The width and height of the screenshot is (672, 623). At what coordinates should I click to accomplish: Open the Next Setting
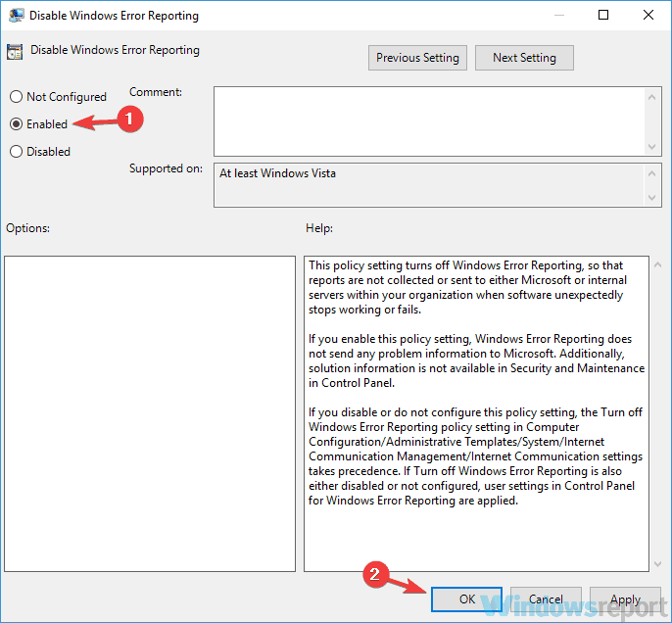click(524, 58)
